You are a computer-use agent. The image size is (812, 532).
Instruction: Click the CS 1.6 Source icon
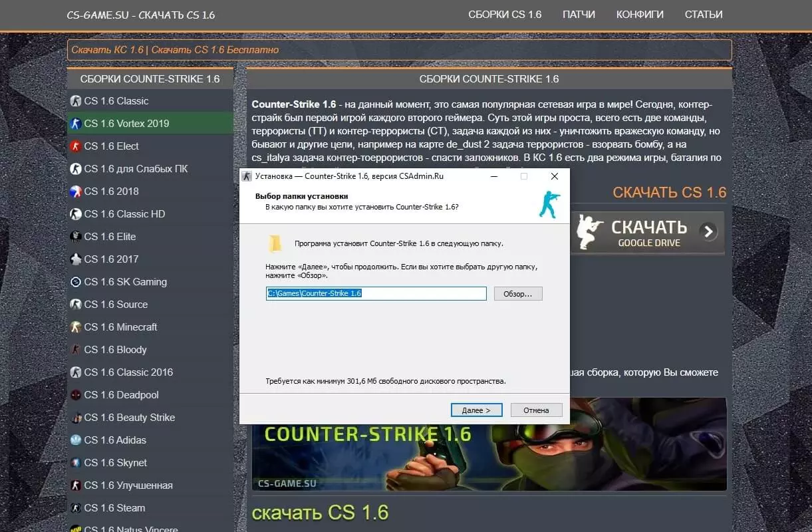point(75,305)
